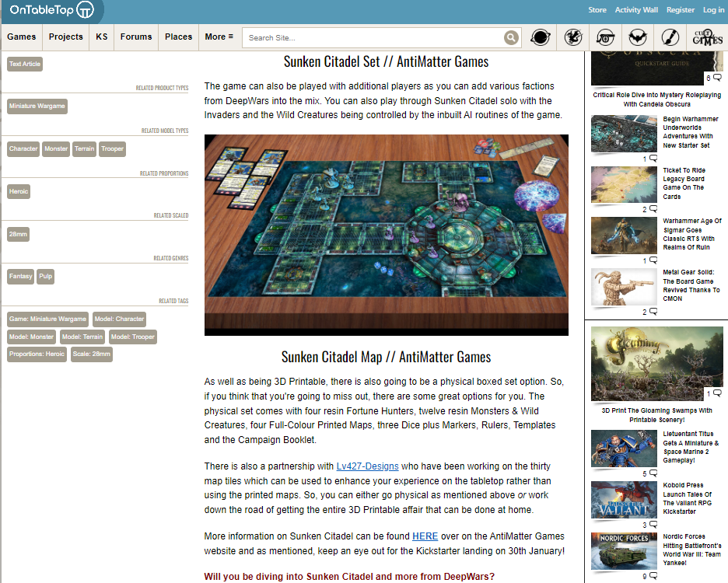This screenshot has height=583, width=728.
Task: Click the 'Model: Monster' tag
Action: 31,337
